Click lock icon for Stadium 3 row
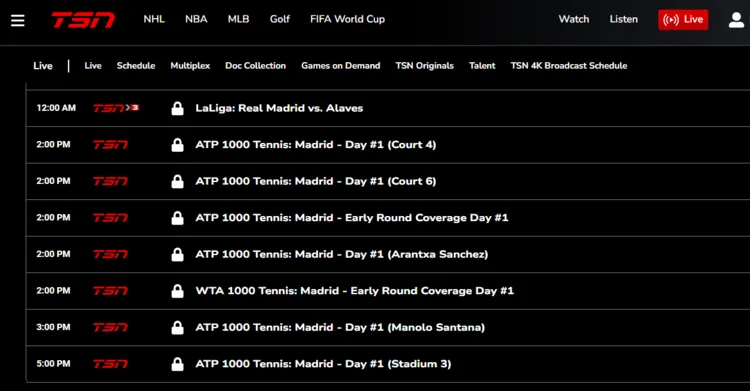Viewport: 750px width, 391px height. [x=177, y=364]
